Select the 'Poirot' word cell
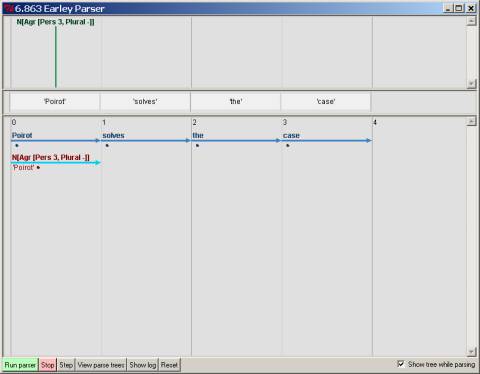480x374 pixels. (55, 102)
